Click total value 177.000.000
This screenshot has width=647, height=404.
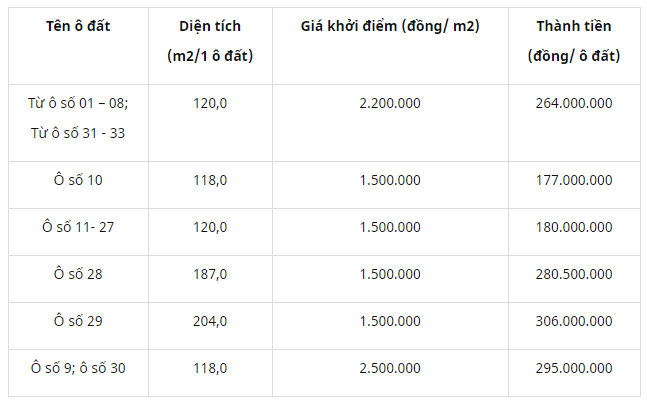coord(574,180)
